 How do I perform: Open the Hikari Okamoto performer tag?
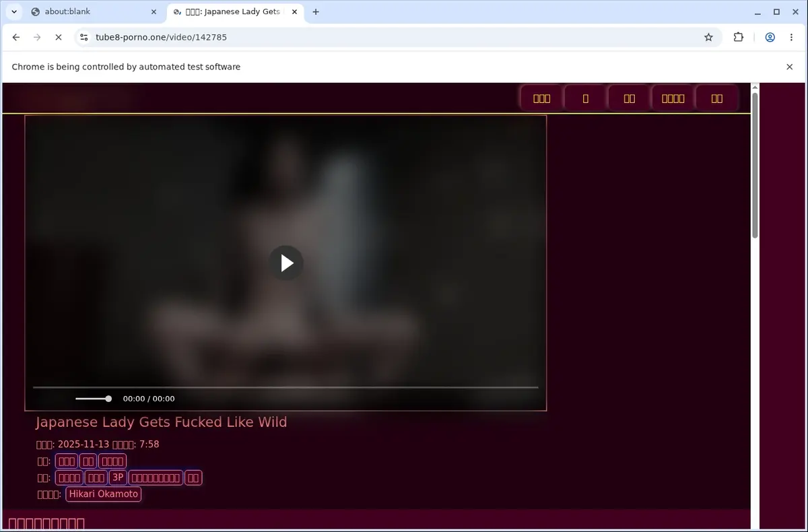click(104, 494)
